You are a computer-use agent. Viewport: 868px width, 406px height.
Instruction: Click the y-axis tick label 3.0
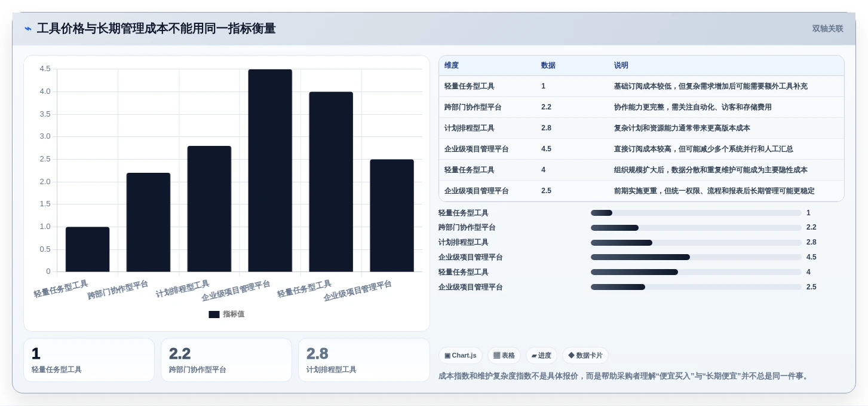pos(45,136)
